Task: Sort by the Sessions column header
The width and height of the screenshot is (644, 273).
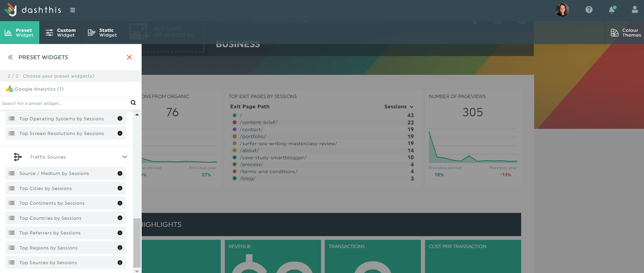Action: point(399,107)
